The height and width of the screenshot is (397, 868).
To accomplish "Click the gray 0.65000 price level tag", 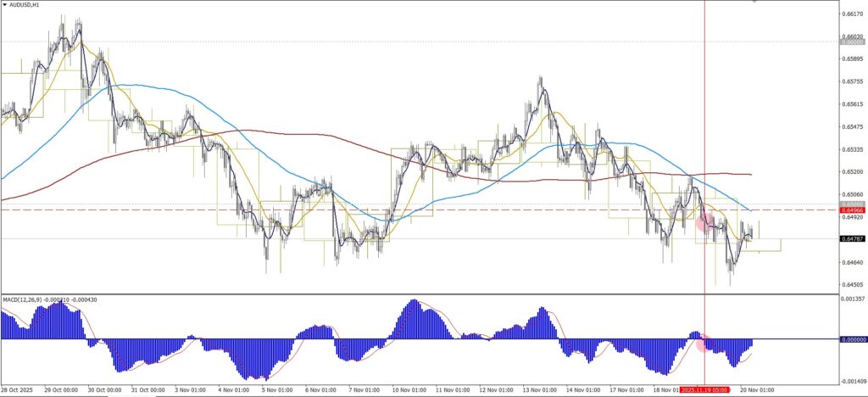I will click(852, 204).
